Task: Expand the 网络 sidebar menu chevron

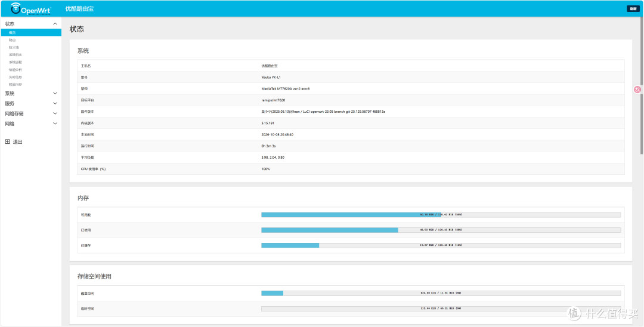Action: pyautogui.click(x=55, y=124)
